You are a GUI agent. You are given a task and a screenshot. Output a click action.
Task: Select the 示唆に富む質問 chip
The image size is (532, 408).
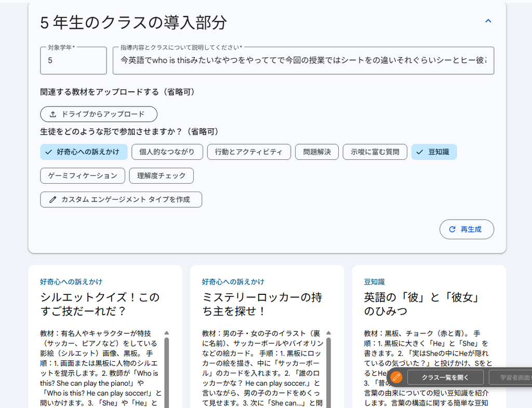[x=375, y=152]
